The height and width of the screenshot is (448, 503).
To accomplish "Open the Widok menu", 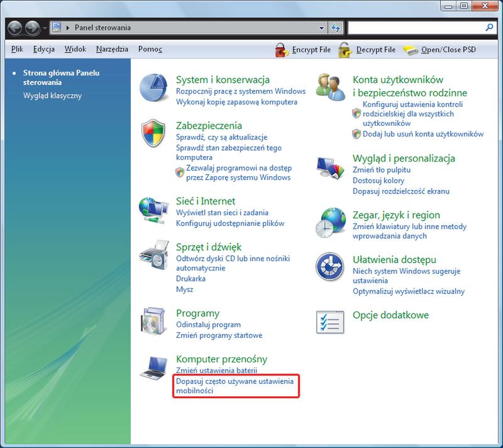I will point(75,49).
